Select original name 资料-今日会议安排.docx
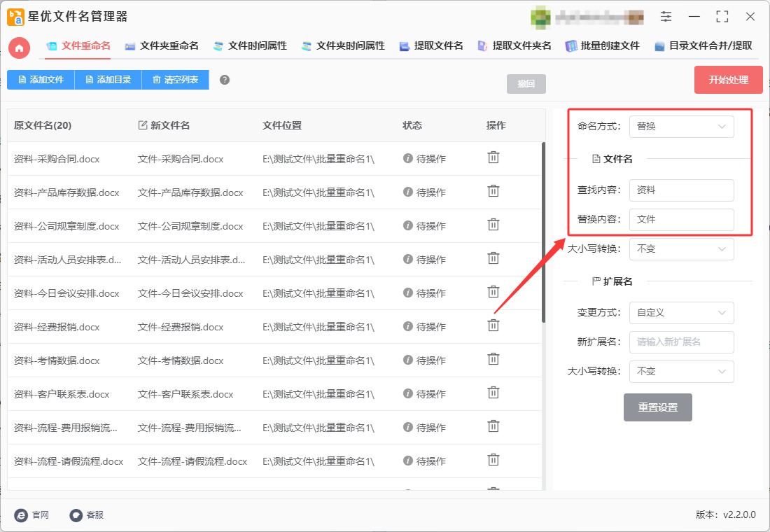 click(66, 294)
